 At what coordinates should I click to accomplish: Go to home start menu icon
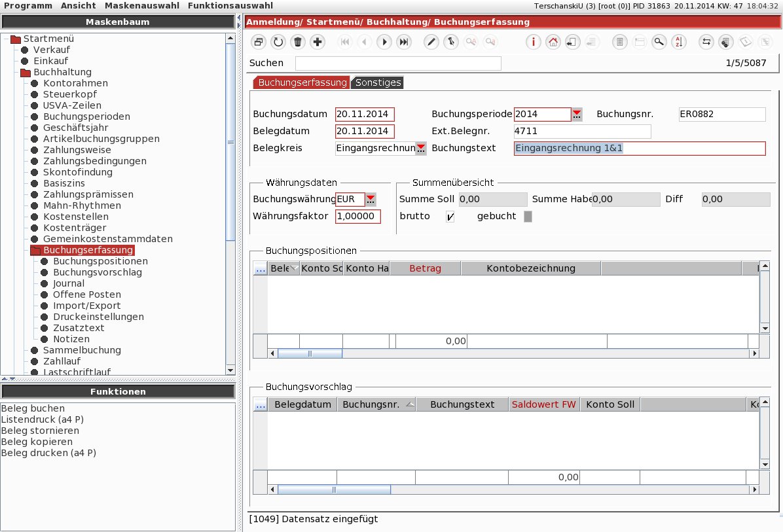[553, 42]
